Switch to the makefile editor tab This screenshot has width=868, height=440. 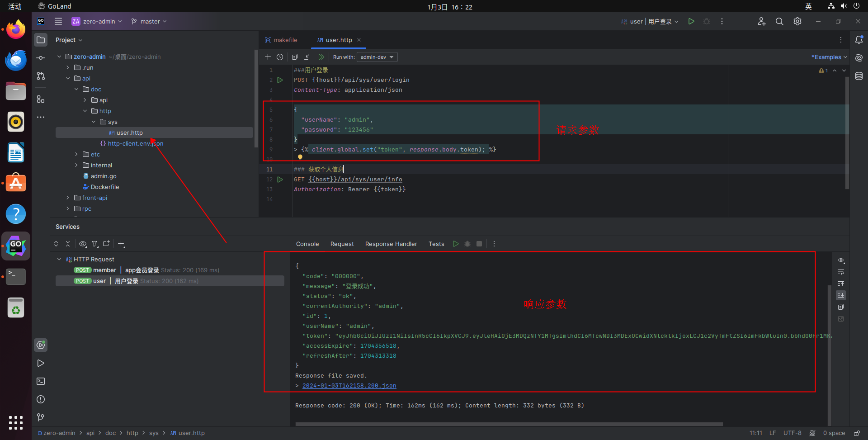click(x=281, y=40)
